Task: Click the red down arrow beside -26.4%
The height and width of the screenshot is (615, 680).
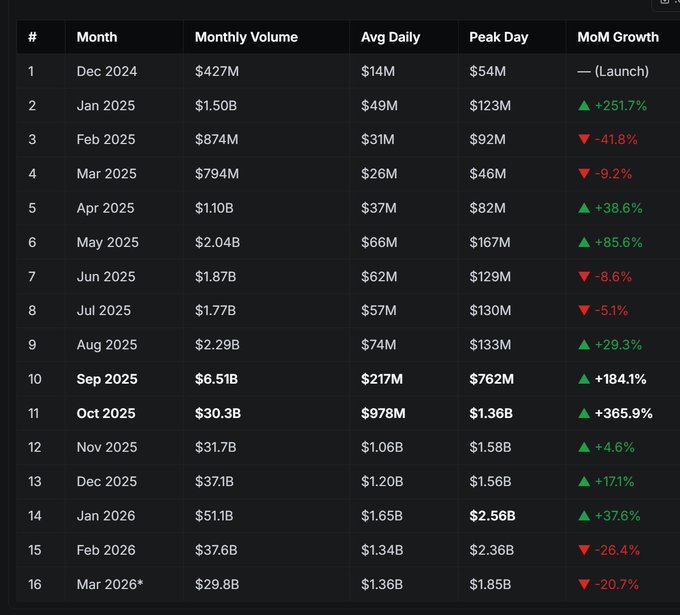Action: [x=584, y=550]
